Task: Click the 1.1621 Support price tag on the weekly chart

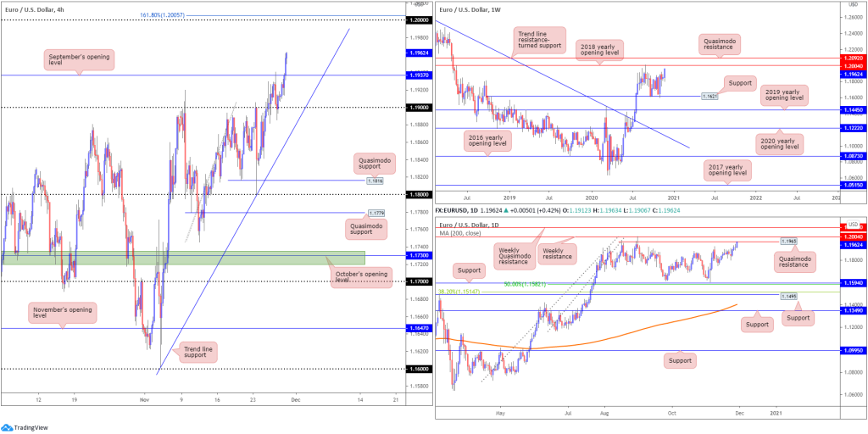Action: pos(710,96)
